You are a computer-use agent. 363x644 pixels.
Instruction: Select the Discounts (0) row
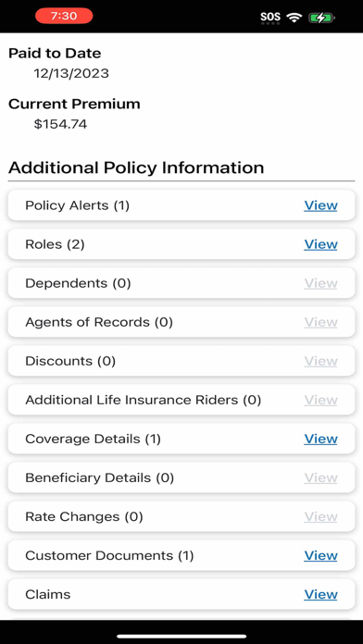[x=181, y=361]
